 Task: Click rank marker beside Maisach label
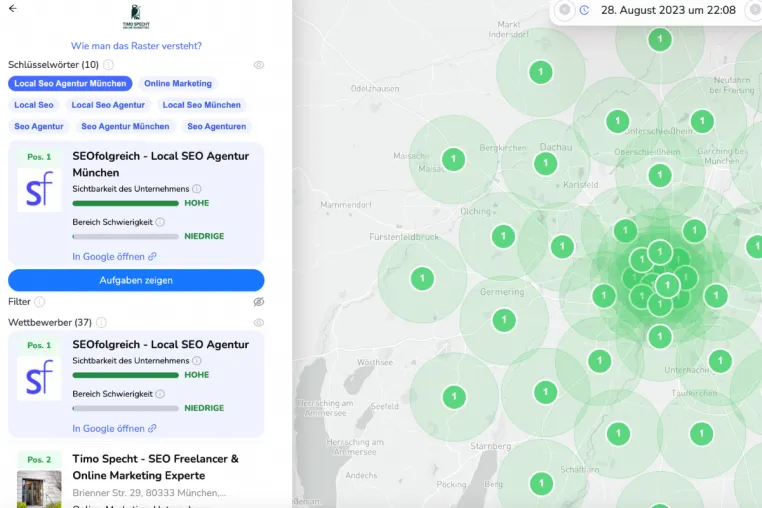tap(453, 159)
